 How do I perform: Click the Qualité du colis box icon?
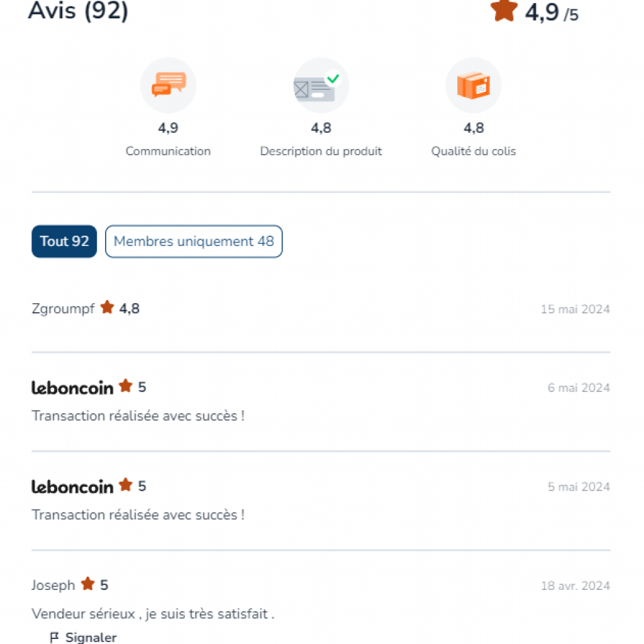[x=473, y=85]
